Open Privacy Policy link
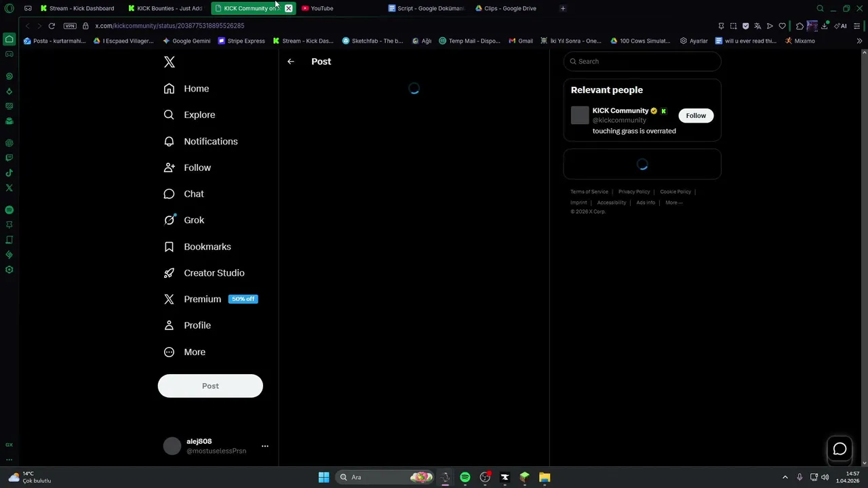Image resolution: width=868 pixels, height=488 pixels. pyautogui.click(x=634, y=192)
